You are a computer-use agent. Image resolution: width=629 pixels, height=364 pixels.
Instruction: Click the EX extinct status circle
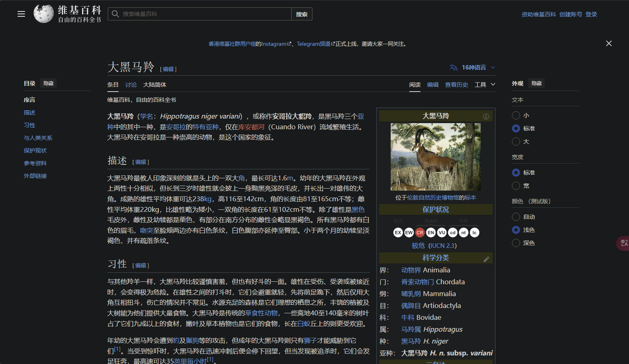coord(398,233)
